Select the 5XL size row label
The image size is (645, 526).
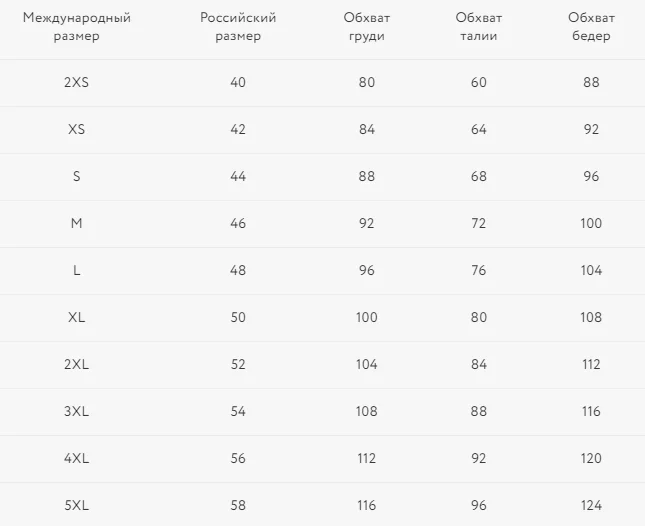(x=77, y=505)
